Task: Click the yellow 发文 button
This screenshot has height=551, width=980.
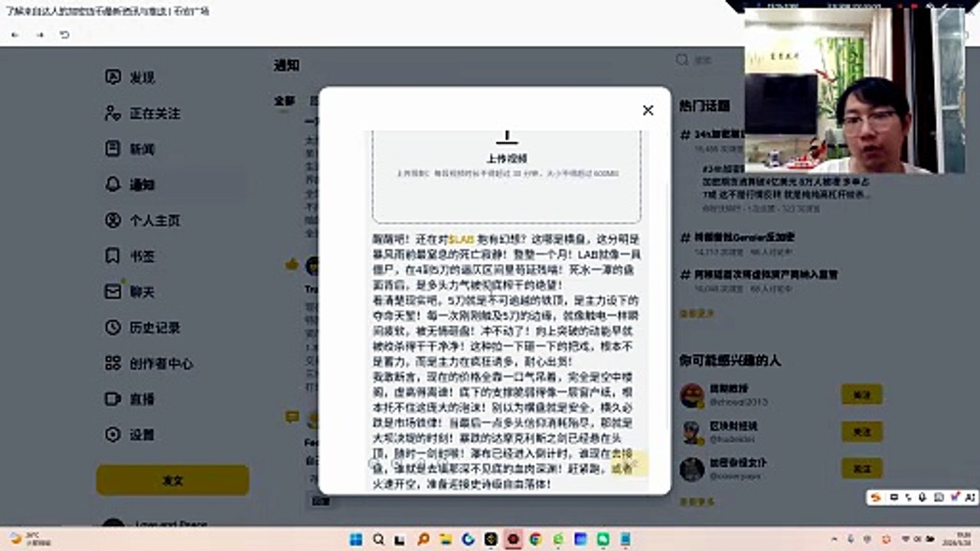Action: point(172,481)
